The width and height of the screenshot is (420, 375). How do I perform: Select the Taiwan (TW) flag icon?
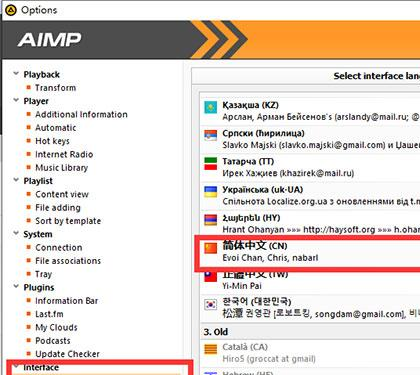click(x=210, y=276)
